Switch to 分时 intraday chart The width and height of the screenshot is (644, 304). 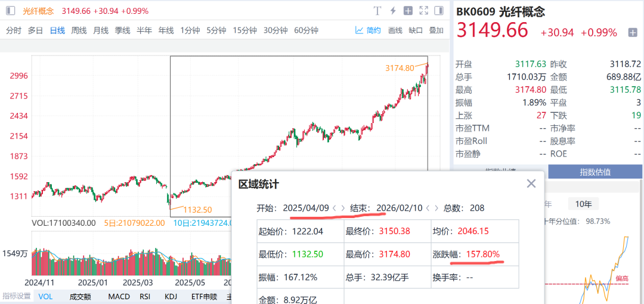coord(14,30)
